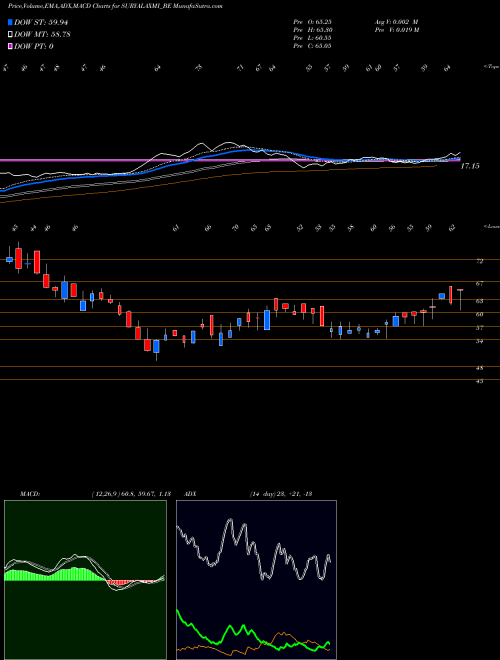Click the ADX indicator chart panel

coord(256,580)
